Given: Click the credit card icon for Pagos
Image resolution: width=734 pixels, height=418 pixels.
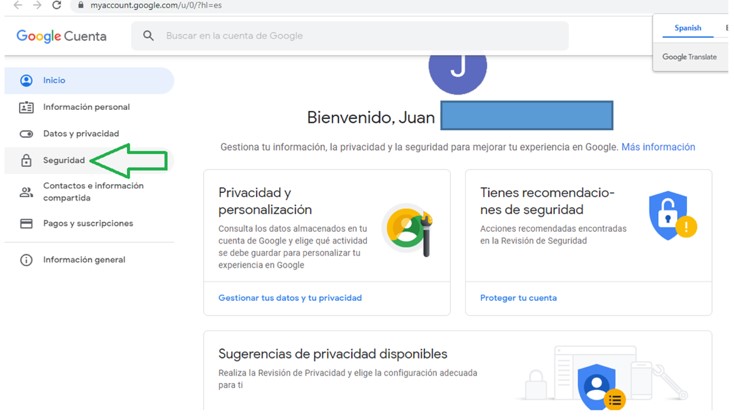Looking at the screenshot, I should click(26, 224).
